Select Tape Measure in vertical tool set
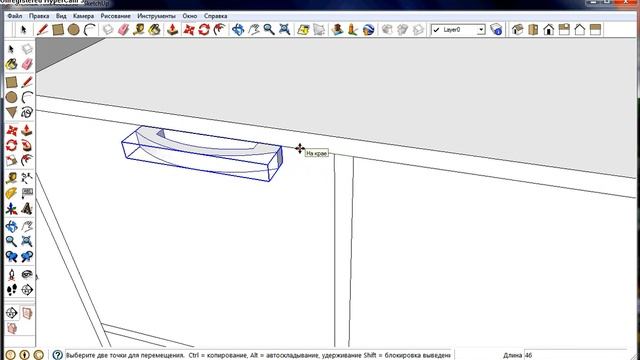The width and height of the screenshot is (640, 360). tap(11, 178)
